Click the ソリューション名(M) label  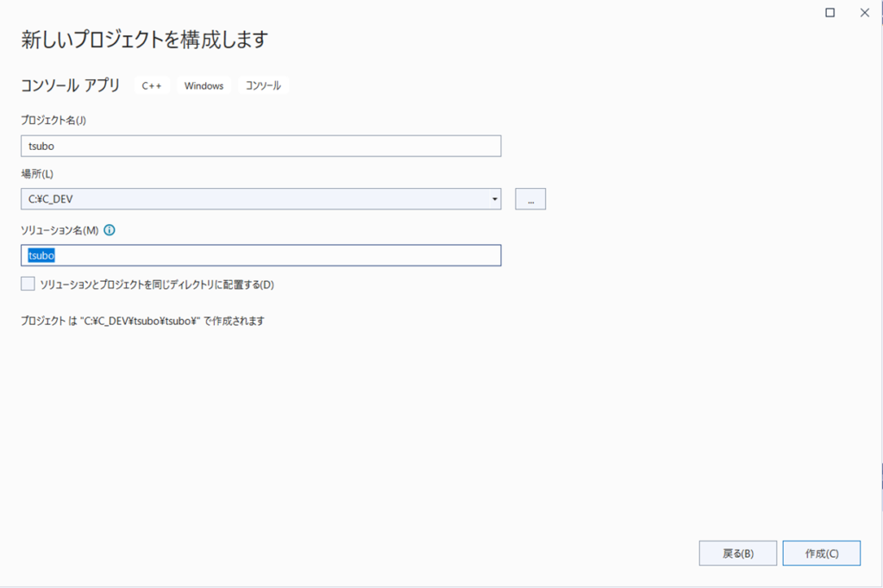click(x=59, y=230)
